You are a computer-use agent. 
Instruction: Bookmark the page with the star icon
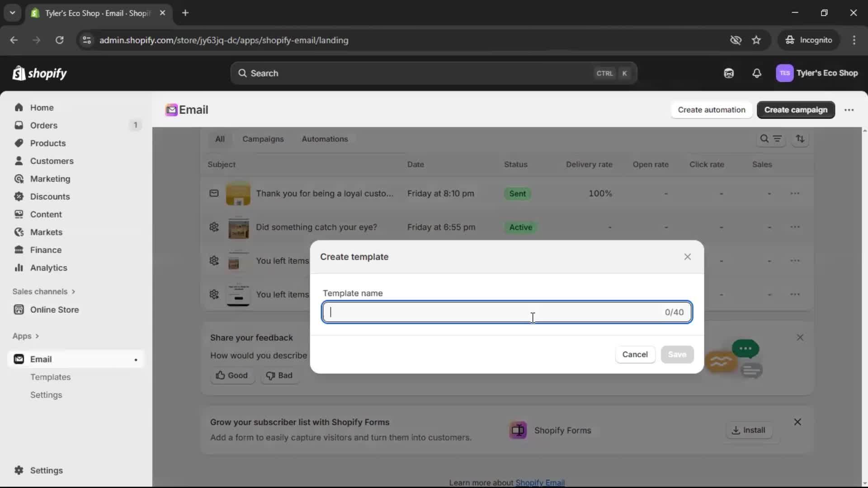pyautogui.click(x=756, y=40)
